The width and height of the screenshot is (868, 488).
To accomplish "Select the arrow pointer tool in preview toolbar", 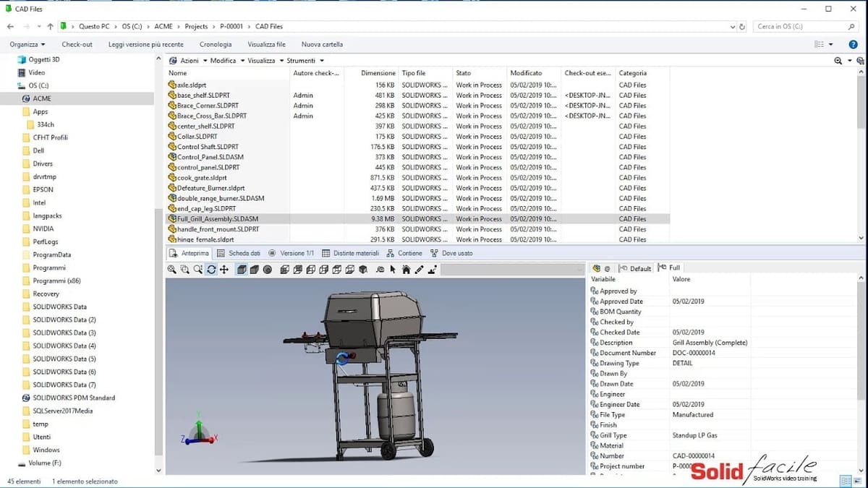I will tap(393, 270).
